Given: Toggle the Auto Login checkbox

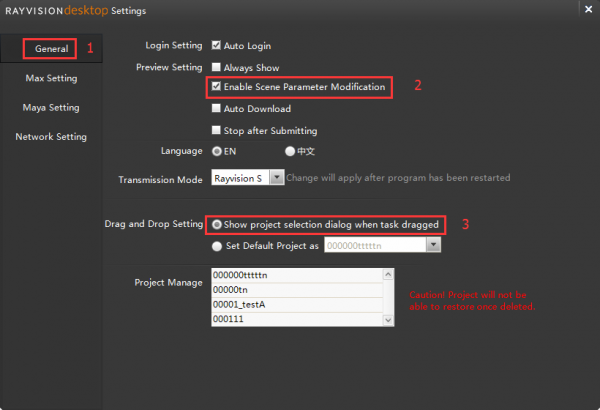Looking at the screenshot, I should [x=216, y=46].
